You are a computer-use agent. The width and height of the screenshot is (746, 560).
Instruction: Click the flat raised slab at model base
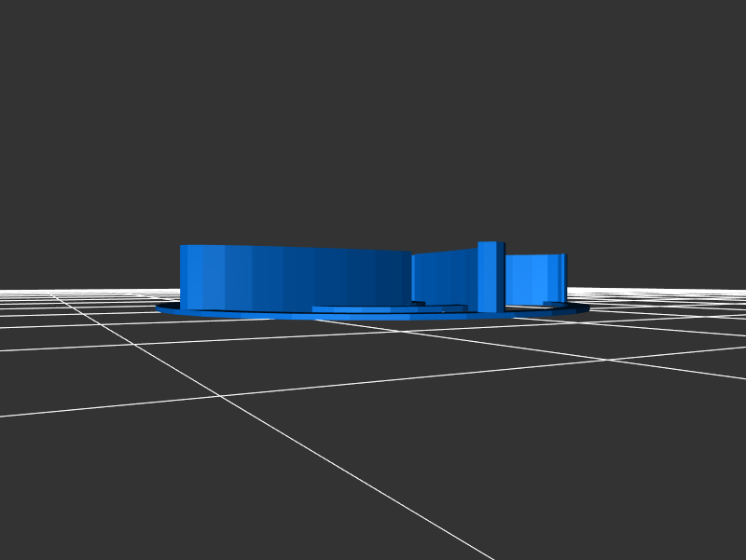373,308
